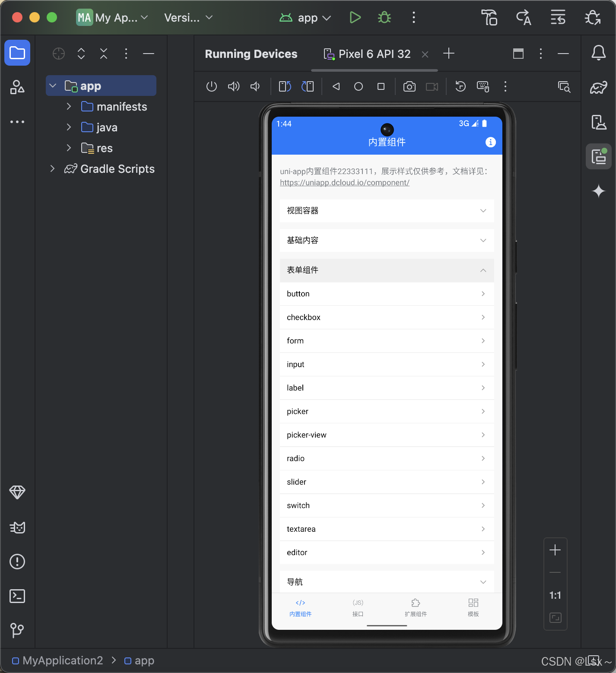Screen dimensions: 616x673
Task: Open Logcat cat icon tool window
Action: 17,527
